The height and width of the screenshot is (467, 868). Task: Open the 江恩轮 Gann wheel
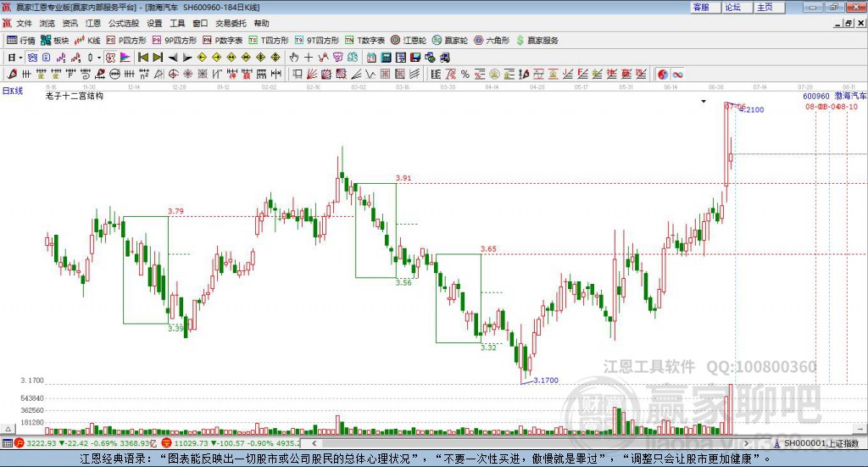click(x=409, y=41)
